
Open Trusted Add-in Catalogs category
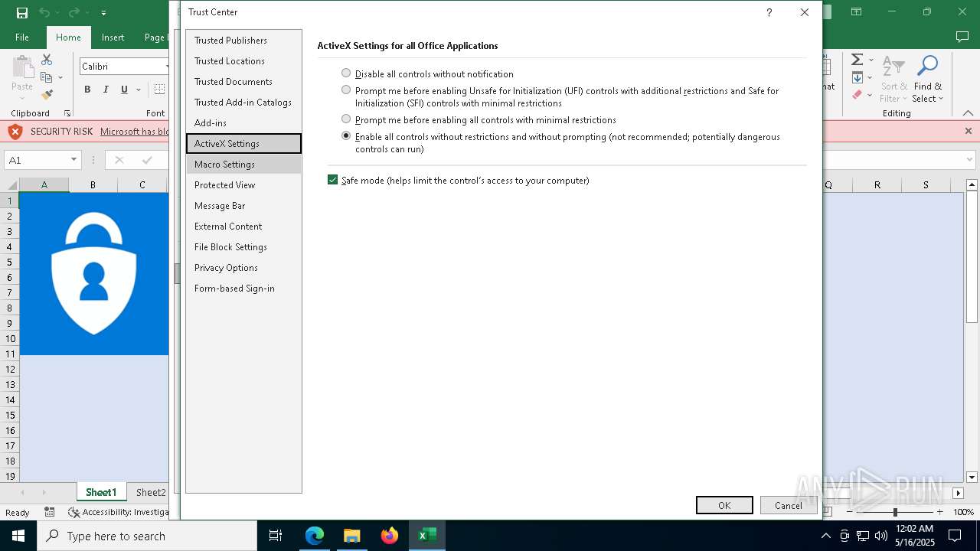243,102
